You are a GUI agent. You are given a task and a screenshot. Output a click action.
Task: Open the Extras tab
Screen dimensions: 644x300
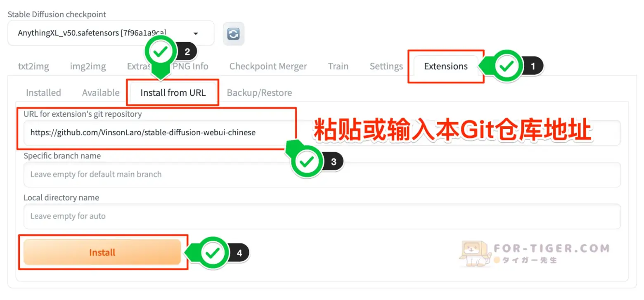[x=140, y=66]
